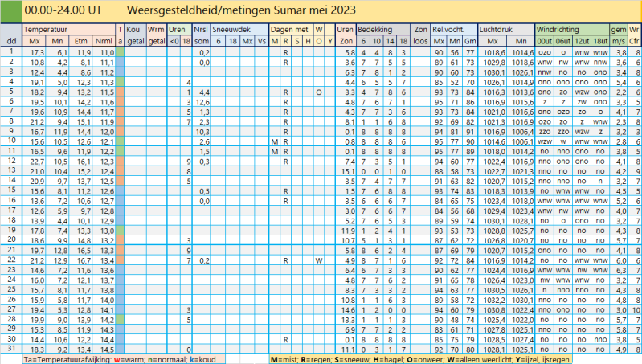
Task: Select the '00.00-24.00 UT' header cell
Action: pyautogui.click(x=63, y=10)
